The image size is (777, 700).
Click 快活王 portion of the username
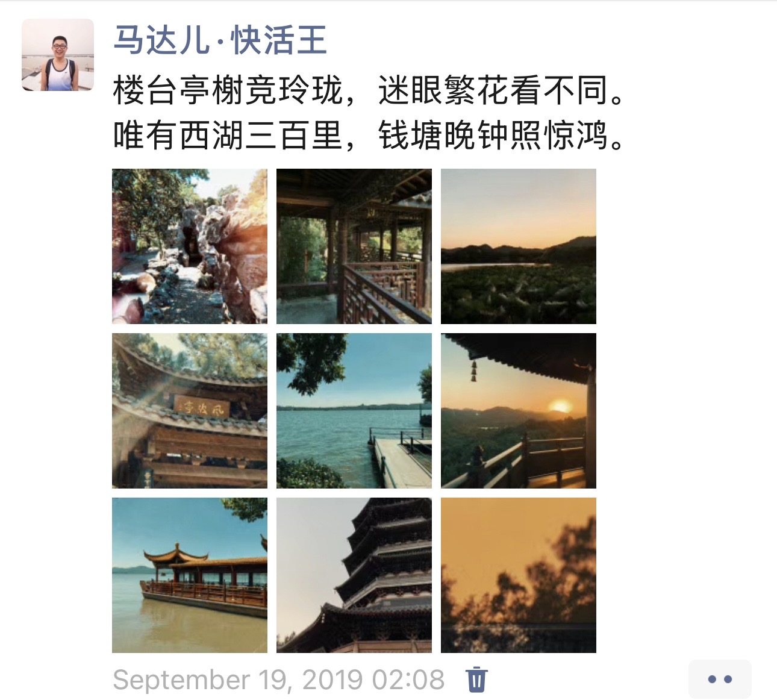[x=279, y=40]
